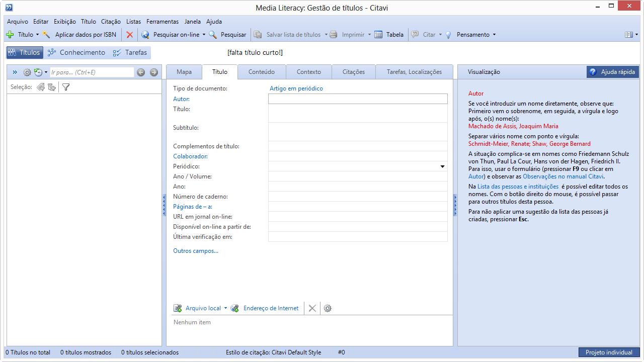Click the back navigation arrow

click(141, 72)
